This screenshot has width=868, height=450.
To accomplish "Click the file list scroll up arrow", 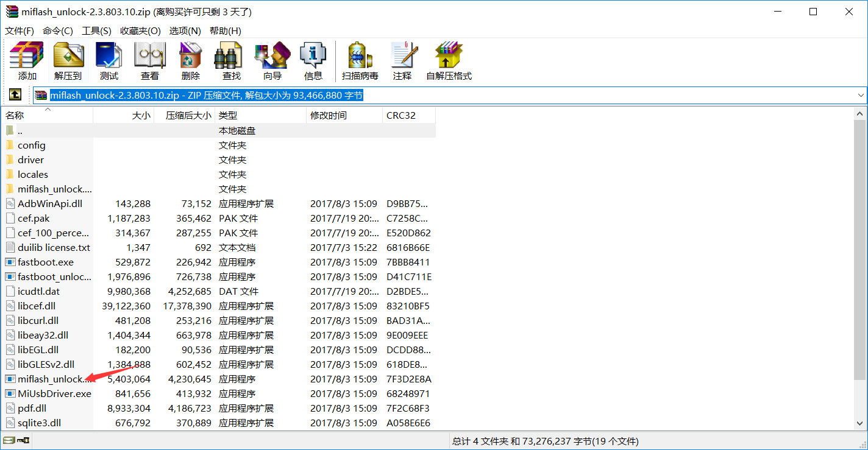I will 860,113.
